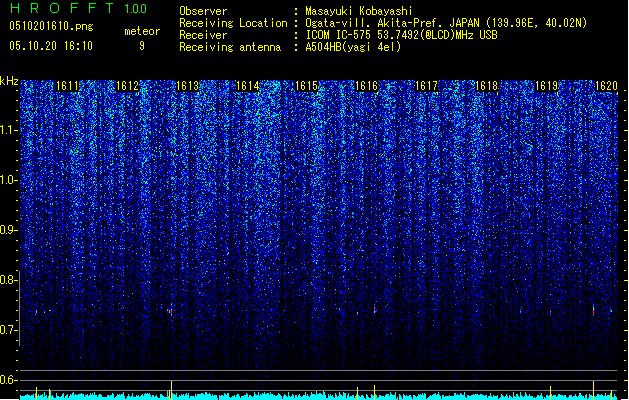Viewport: 629px width, 400px height.
Task: Click the 1617 time label
Action: (426, 86)
